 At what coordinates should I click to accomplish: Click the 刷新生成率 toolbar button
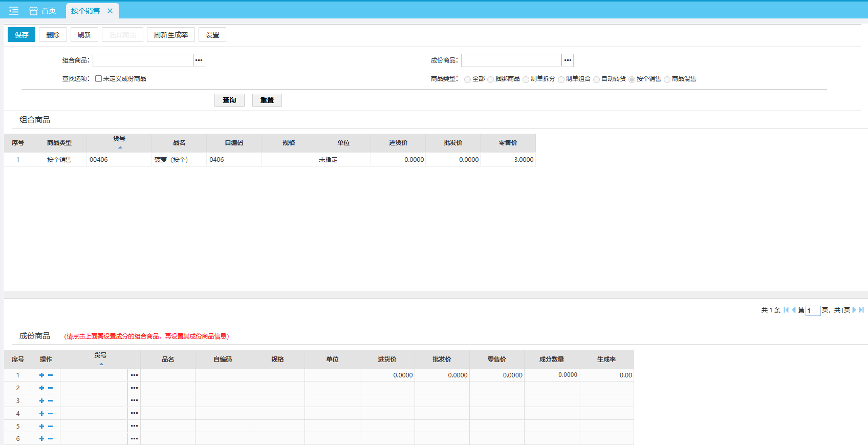coord(170,35)
